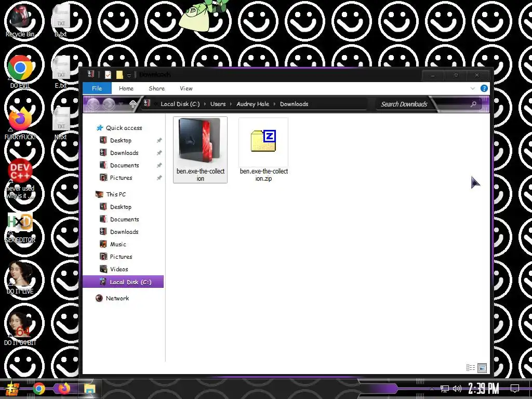The height and width of the screenshot is (399, 532).
Task: Open the recent locations dropdown arrow
Action: pyautogui.click(x=121, y=104)
